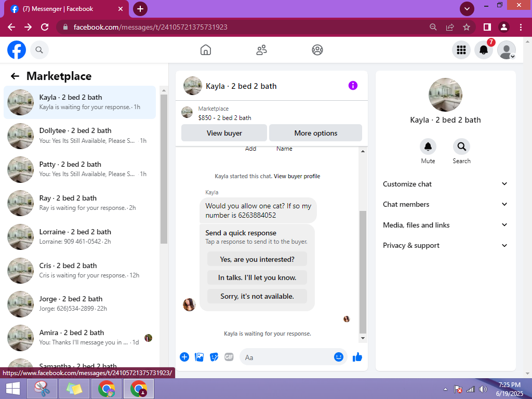
Task: Click More options button
Action: (315, 133)
